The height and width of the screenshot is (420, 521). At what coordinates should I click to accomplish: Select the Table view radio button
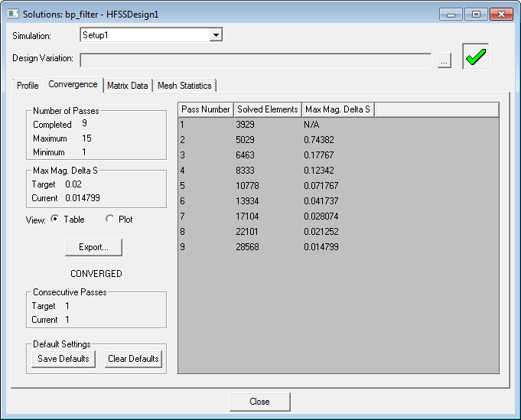(55, 220)
